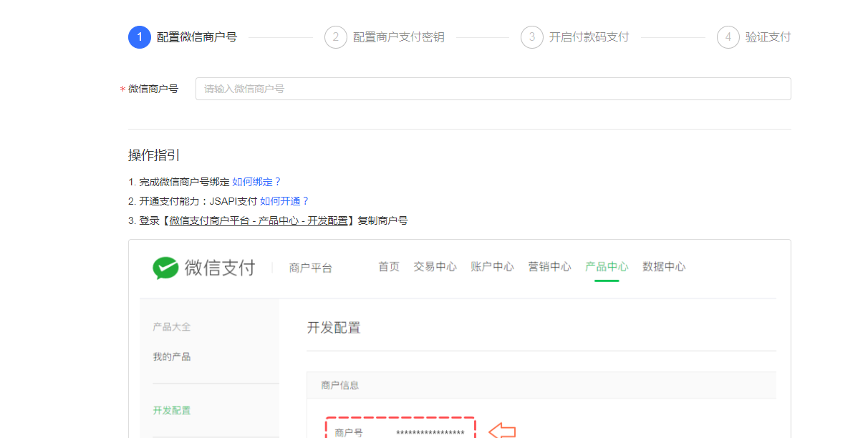
Task: Open the 如何开通？ help link
Action: tap(284, 201)
